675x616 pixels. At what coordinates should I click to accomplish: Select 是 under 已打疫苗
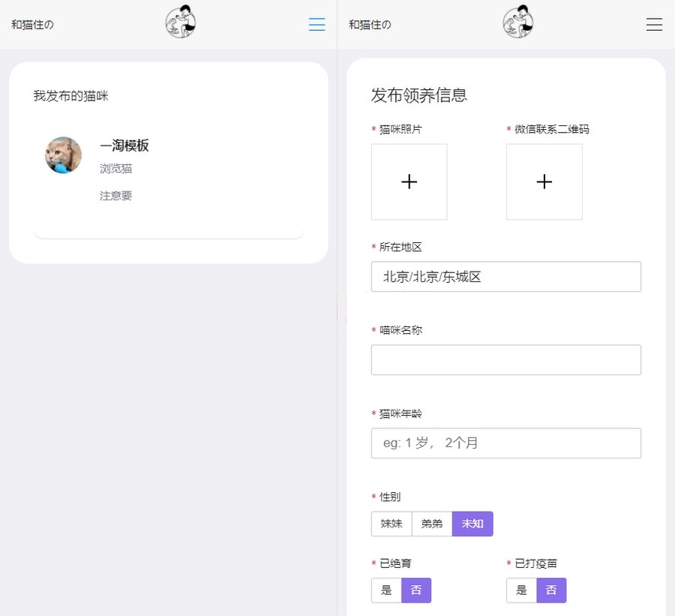521,590
